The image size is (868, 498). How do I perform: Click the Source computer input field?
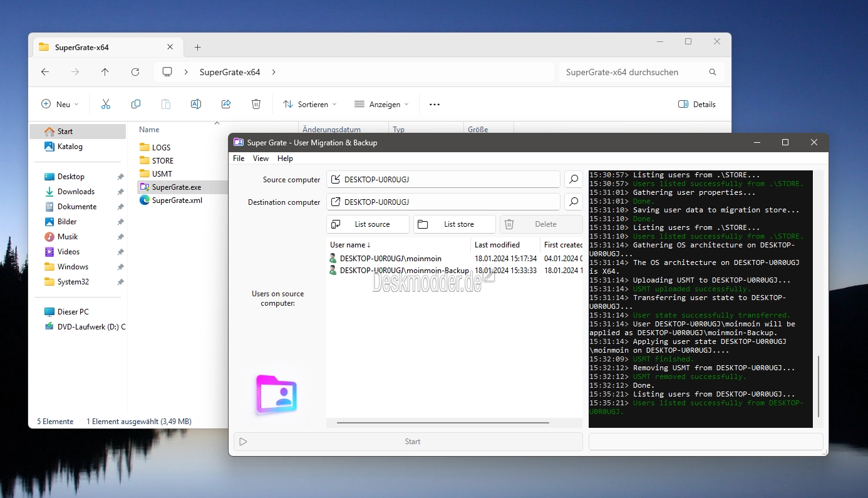(443, 180)
